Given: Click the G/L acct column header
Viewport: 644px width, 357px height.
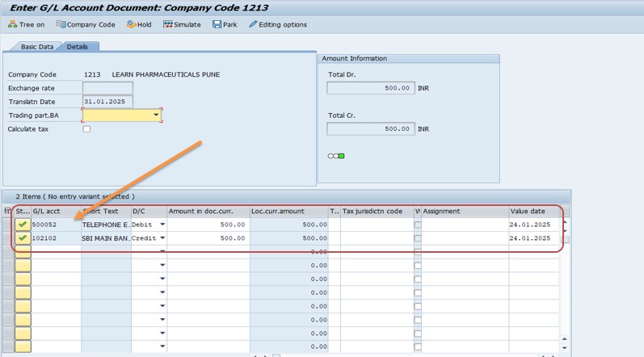Looking at the screenshot, I should [56, 212].
